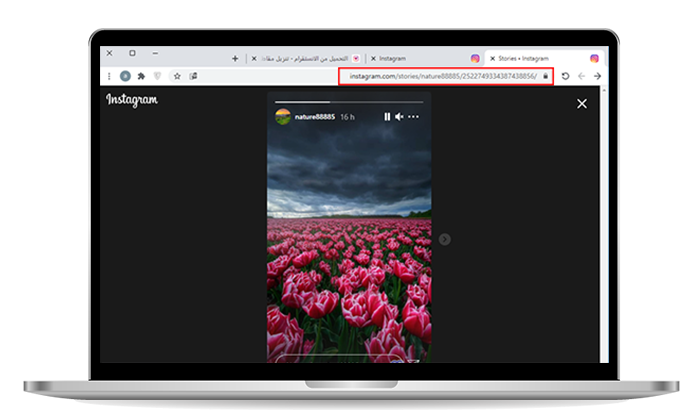Screen dimensions: 700x420
Task: Click the story progress bar
Action: click(349, 102)
